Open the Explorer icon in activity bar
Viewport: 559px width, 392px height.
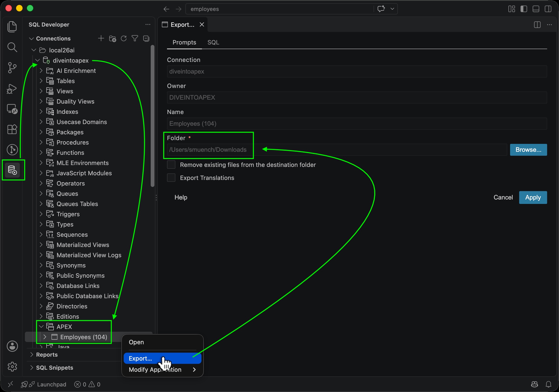tap(12, 27)
